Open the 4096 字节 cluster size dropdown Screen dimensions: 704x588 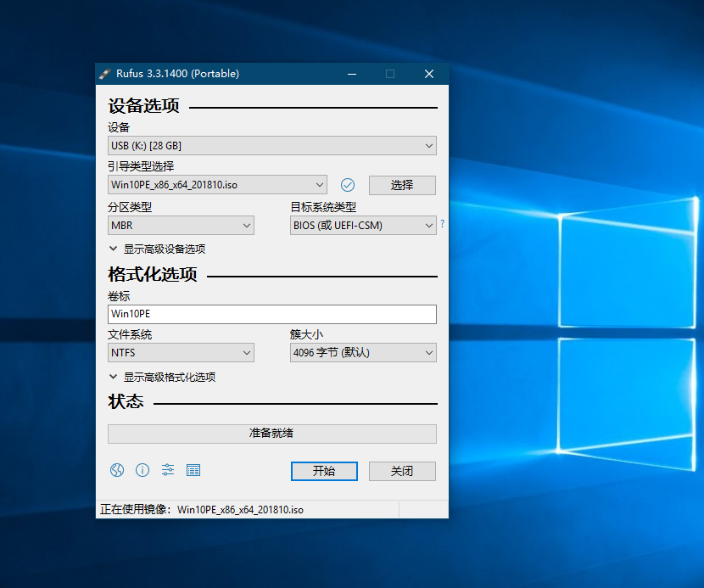(x=363, y=353)
